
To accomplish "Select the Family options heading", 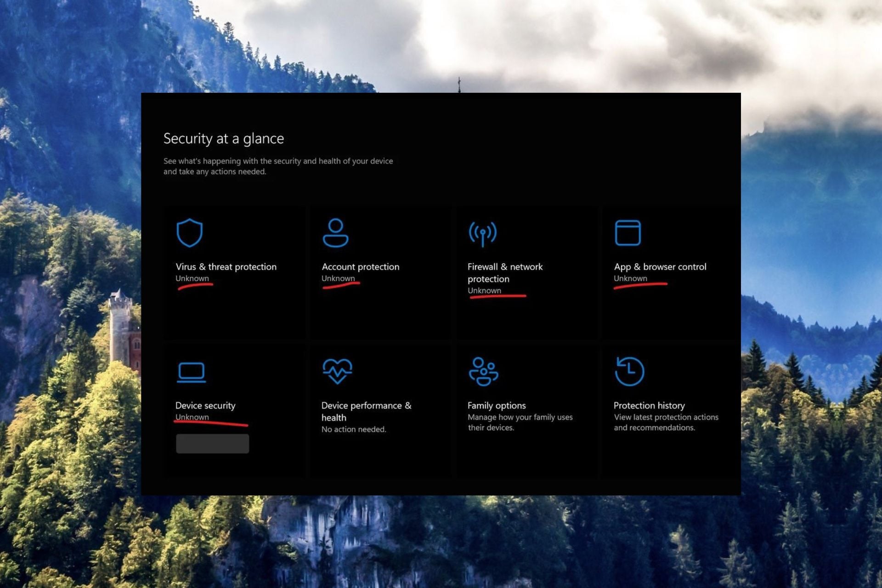I will coord(497,406).
